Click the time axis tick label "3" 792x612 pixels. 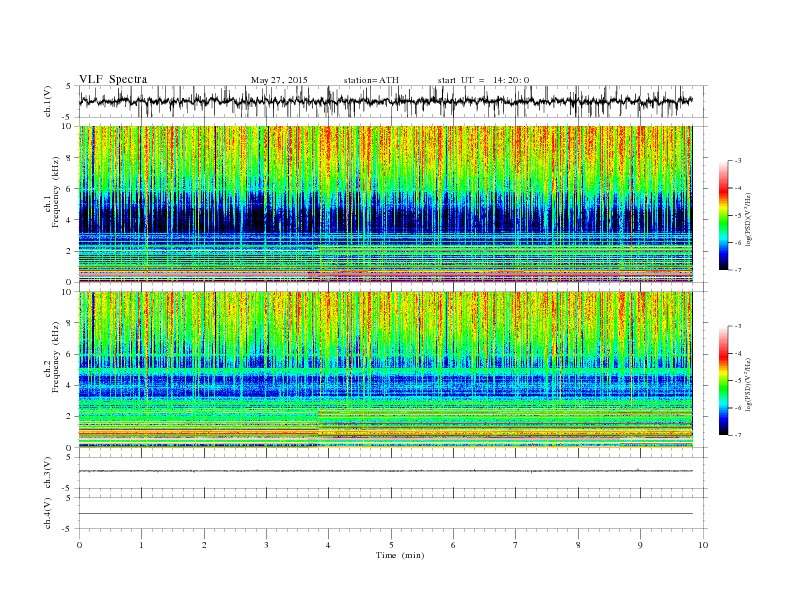267,545
